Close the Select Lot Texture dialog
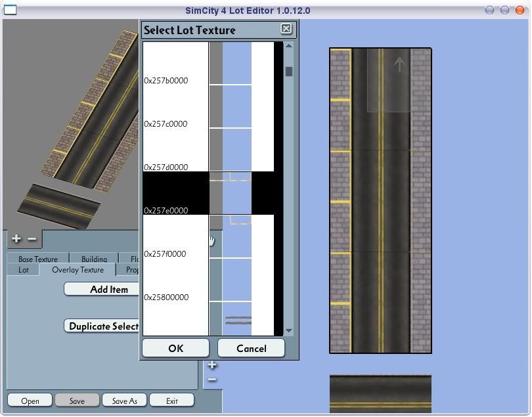The image size is (532, 417). 286,29
